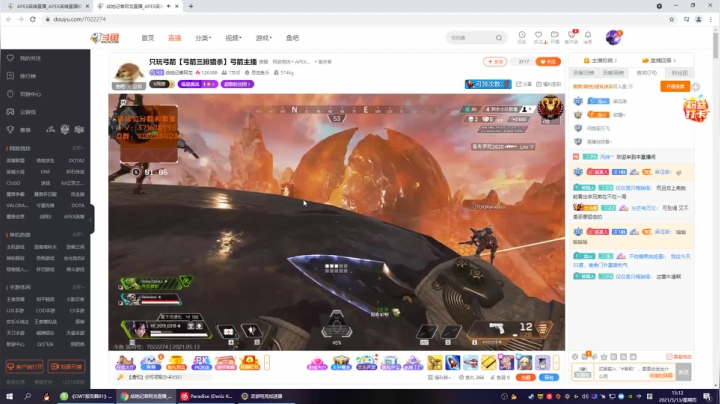The image size is (720, 404).
Task: Switch to the 贵宾(74) tab
Action: point(647,73)
